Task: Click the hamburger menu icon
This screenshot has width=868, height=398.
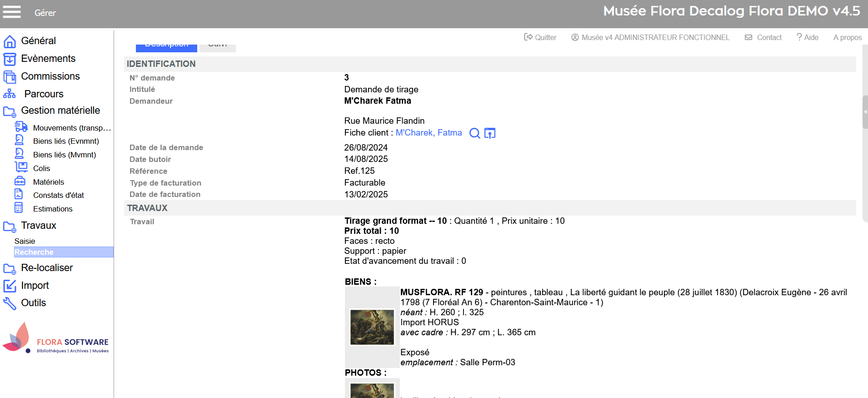Action: 12,12
